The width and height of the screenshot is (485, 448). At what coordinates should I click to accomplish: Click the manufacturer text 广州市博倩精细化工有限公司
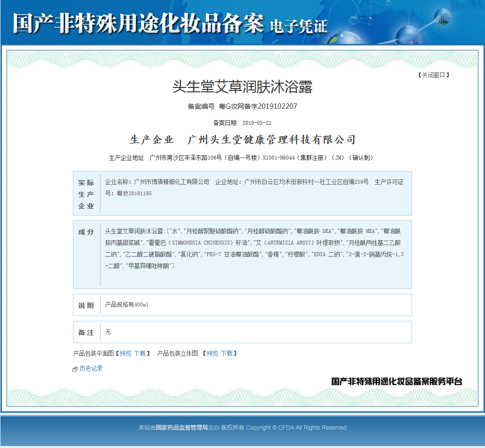point(171,182)
